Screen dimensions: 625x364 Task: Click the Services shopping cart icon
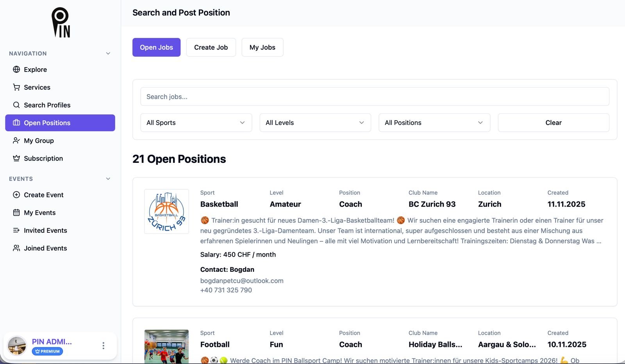[x=16, y=87]
